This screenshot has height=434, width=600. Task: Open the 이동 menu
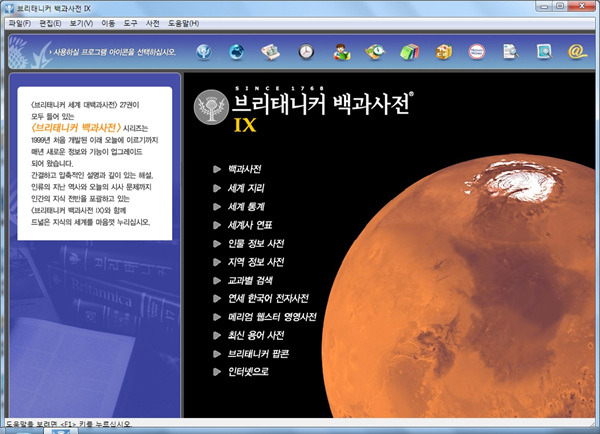tap(108, 23)
